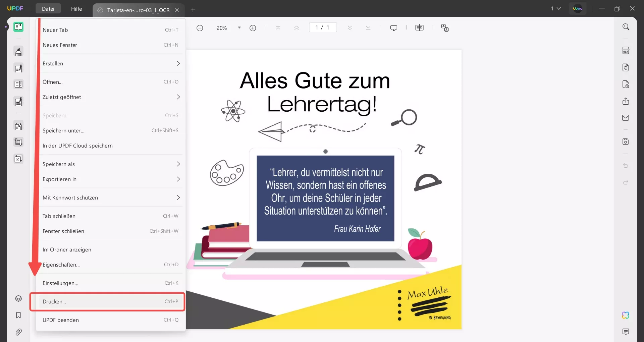This screenshot has height=342, width=644.
Task: Expand Mit Kennwort schützen submenu
Action: pos(111,197)
